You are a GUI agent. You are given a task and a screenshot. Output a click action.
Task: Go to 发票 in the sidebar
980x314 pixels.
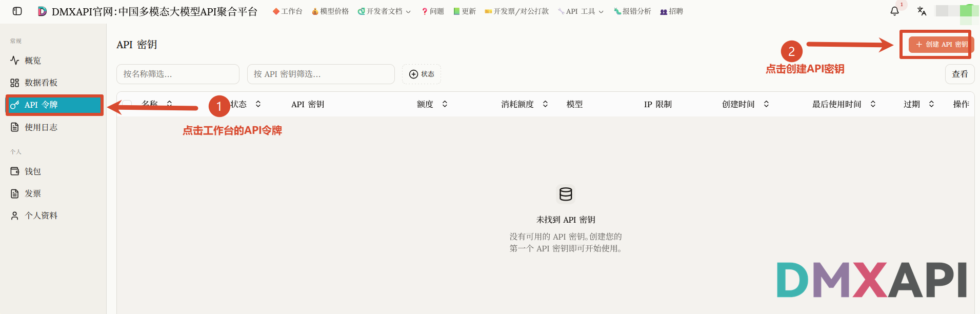click(53, 193)
